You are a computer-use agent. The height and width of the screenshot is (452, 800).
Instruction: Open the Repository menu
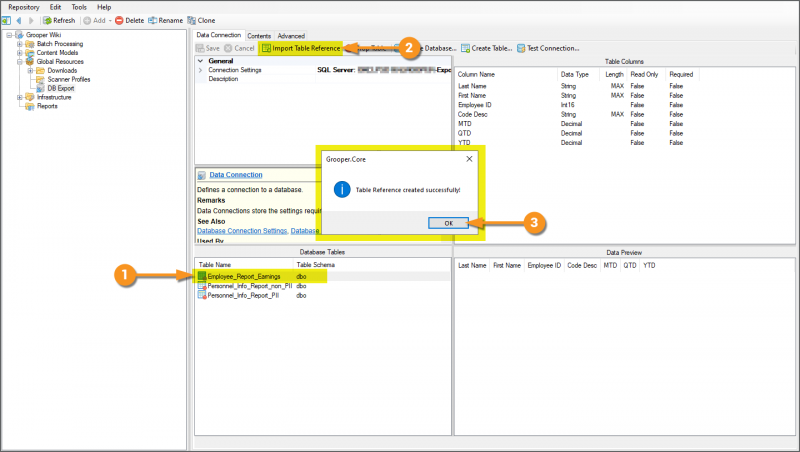[x=23, y=7]
